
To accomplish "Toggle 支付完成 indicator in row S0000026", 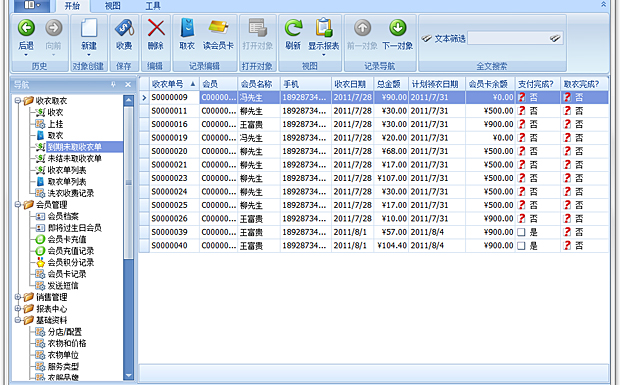I will coord(522,219).
